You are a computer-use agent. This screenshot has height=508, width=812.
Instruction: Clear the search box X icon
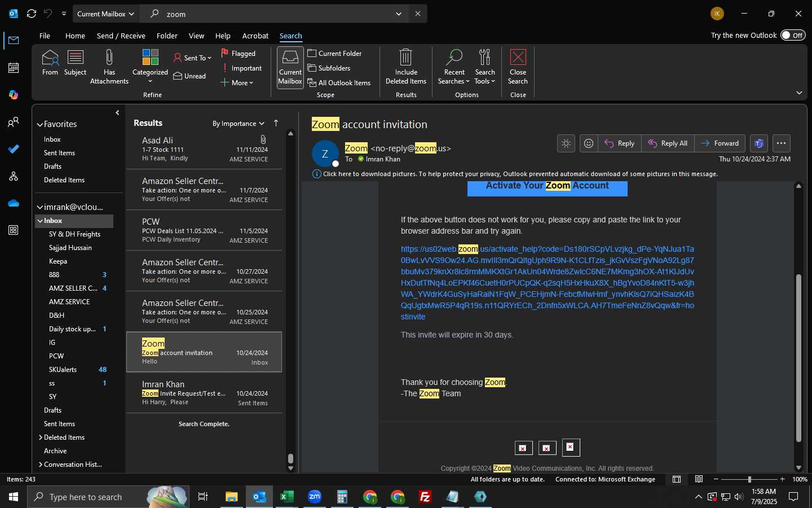(418, 14)
